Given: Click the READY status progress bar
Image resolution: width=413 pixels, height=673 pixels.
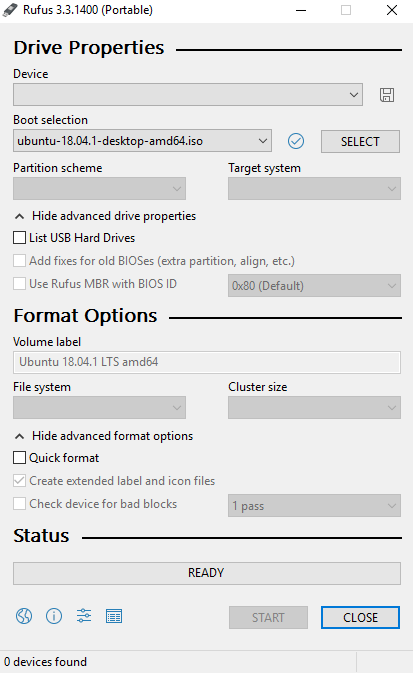Looking at the screenshot, I should click(x=207, y=573).
